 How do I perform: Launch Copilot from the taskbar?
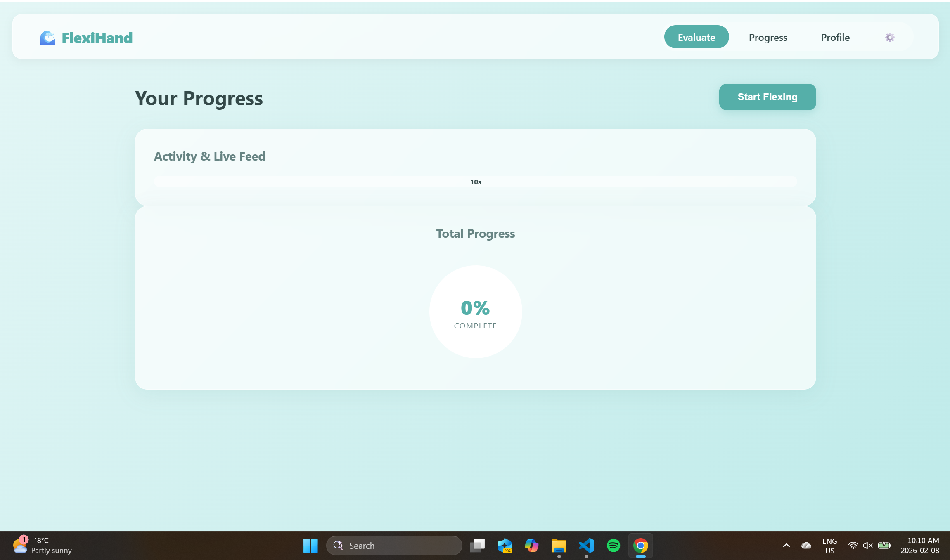(531, 546)
